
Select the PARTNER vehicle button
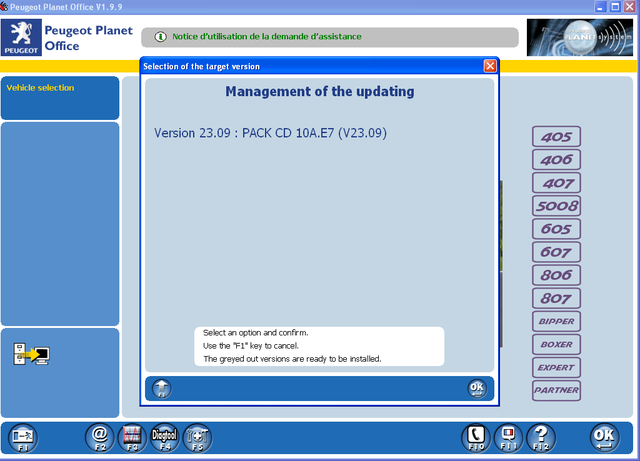click(556, 390)
